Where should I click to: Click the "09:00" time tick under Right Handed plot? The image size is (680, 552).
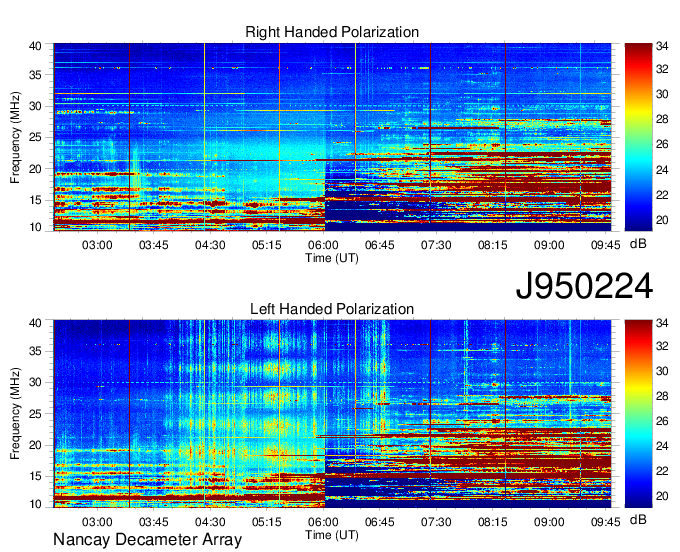point(549,245)
